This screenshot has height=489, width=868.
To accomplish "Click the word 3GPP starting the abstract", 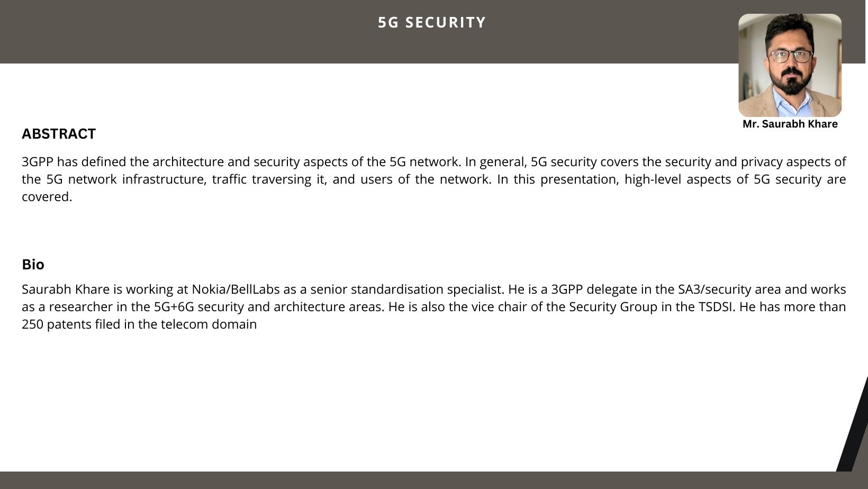I will (x=38, y=162).
